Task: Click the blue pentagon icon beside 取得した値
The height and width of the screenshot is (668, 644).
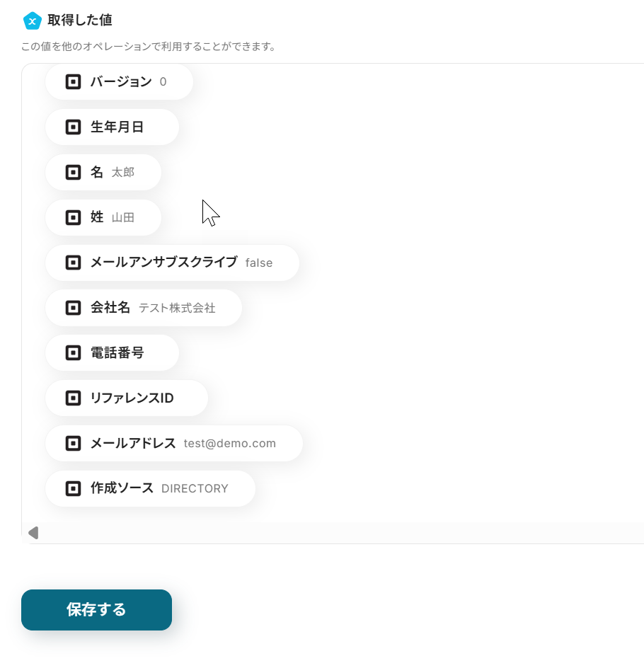Action: [x=32, y=21]
